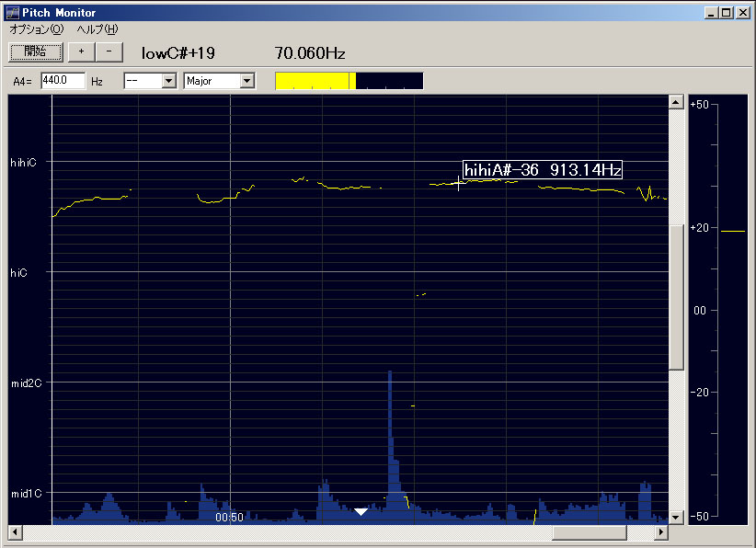The width and height of the screenshot is (756, 548).
Task: Click the +50 cents scale label
Action: 700,105
